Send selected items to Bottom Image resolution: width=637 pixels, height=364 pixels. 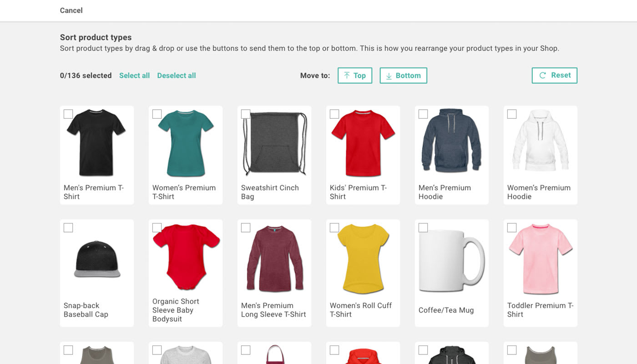click(x=403, y=76)
